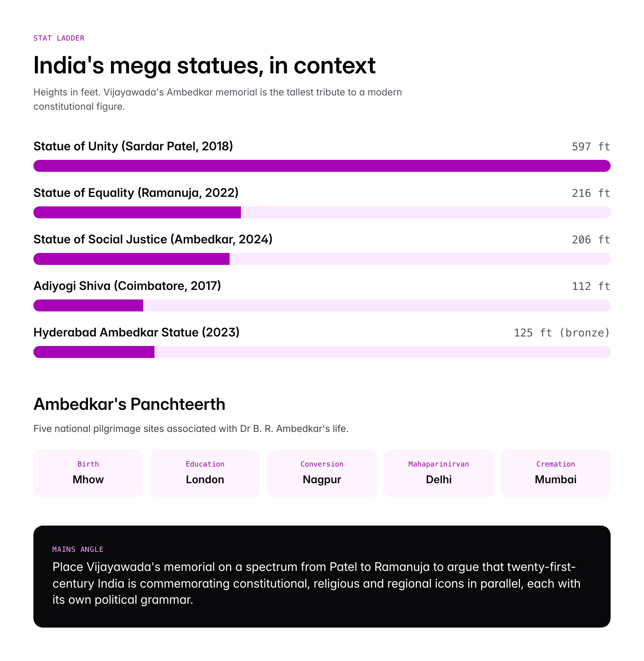The width and height of the screenshot is (644, 661).
Task: Click the "125 ft (bronze)" value
Action: click(x=561, y=333)
